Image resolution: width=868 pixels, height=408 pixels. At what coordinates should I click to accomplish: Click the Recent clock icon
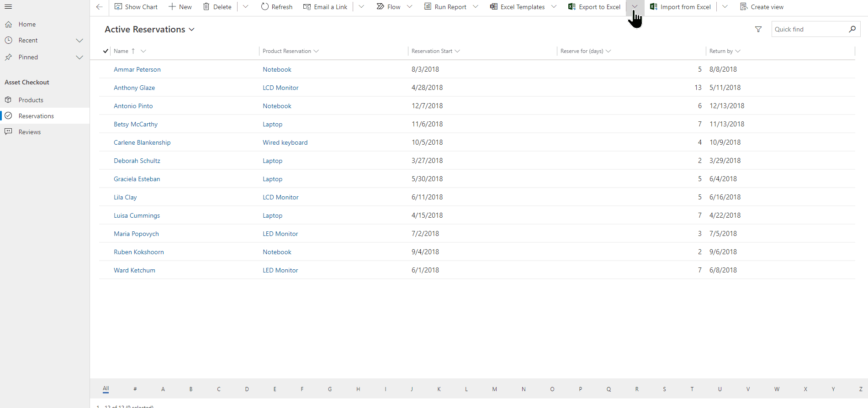coord(8,40)
